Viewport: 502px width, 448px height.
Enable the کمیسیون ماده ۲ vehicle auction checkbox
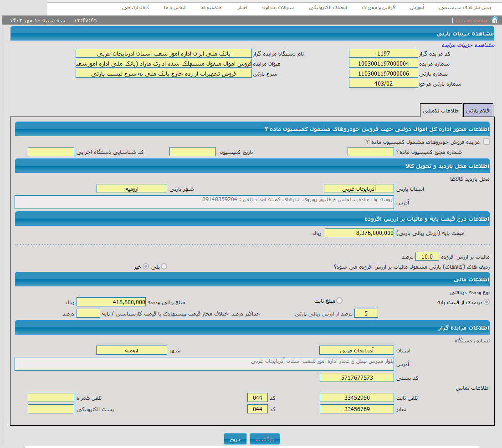[x=486, y=142]
